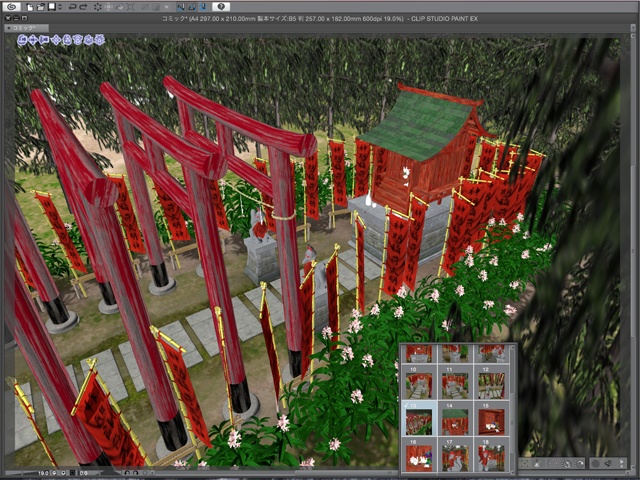Rotate canvas right with status bar arrow
The width and height of the screenshot is (640, 480).
pyautogui.click(x=136, y=473)
